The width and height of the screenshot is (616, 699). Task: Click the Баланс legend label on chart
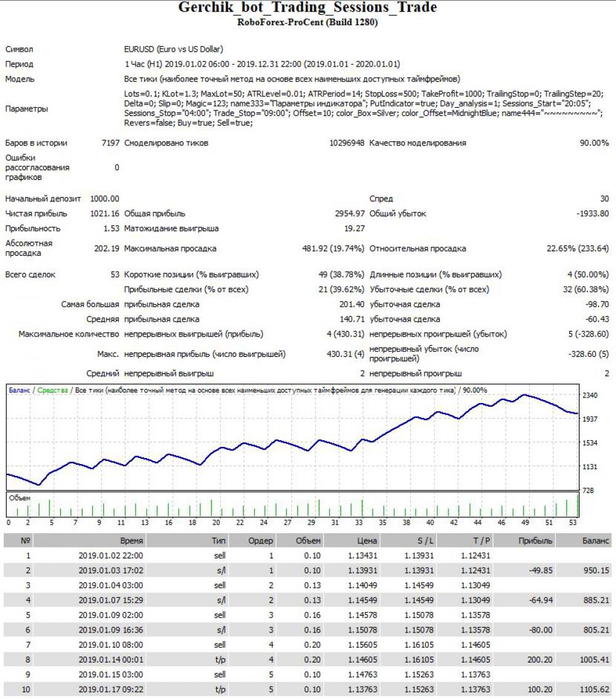tap(19, 390)
